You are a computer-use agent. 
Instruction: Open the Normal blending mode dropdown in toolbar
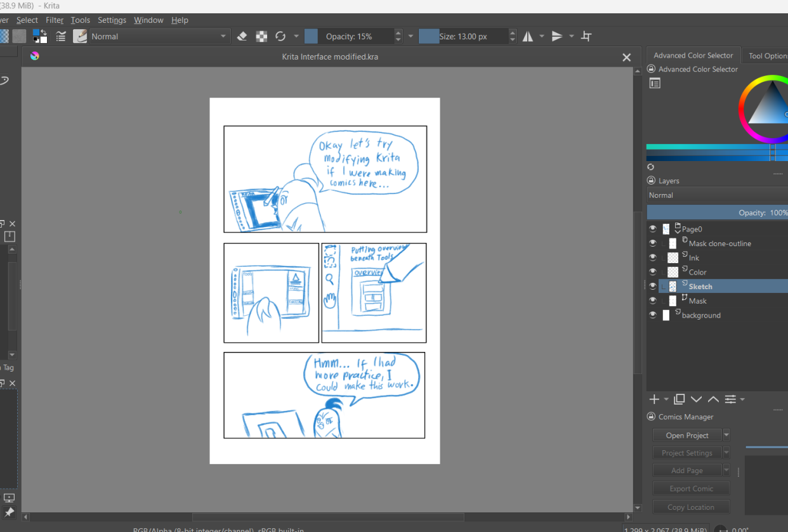click(159, 37)
